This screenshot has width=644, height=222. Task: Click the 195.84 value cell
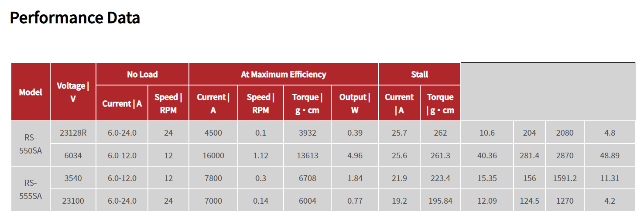(x=440, y=201)
